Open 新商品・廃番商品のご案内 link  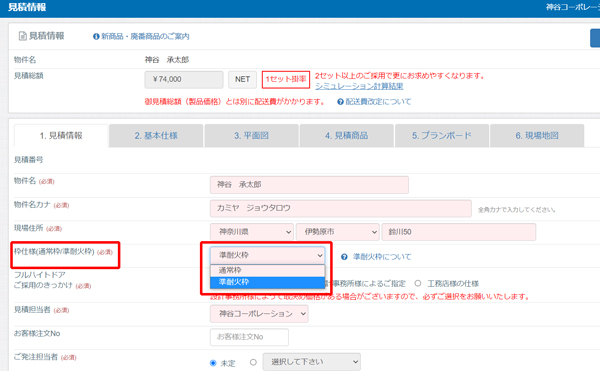coord(145,36)
